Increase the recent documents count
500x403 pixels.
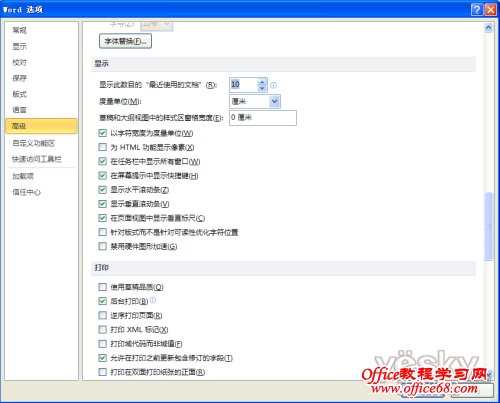(262, 81)
